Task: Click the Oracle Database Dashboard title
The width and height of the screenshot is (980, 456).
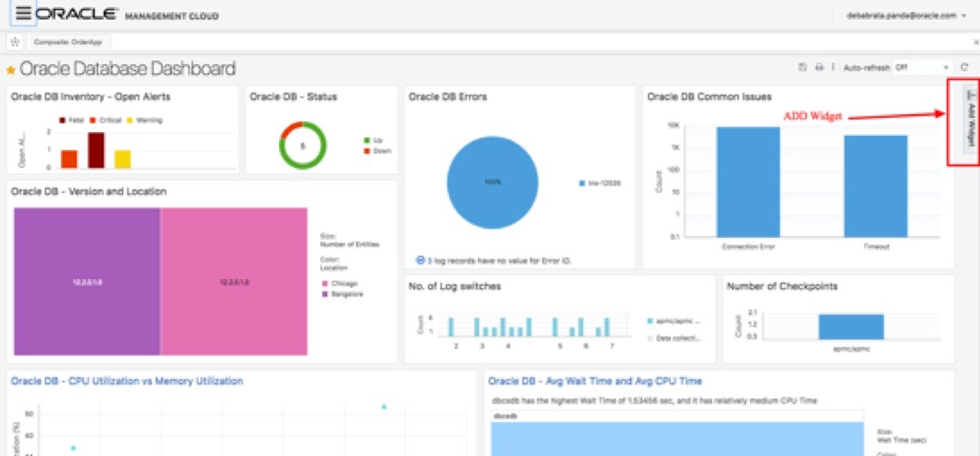Action: coord(127,69)
